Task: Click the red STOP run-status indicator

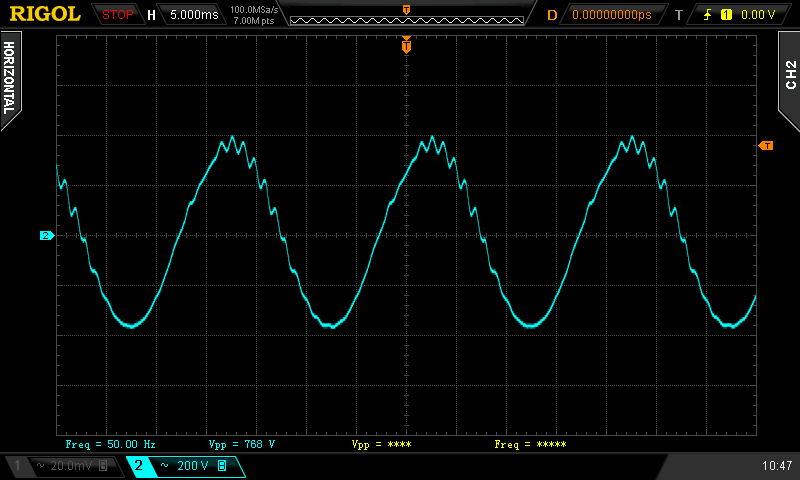Action: (x=118, y=15)
